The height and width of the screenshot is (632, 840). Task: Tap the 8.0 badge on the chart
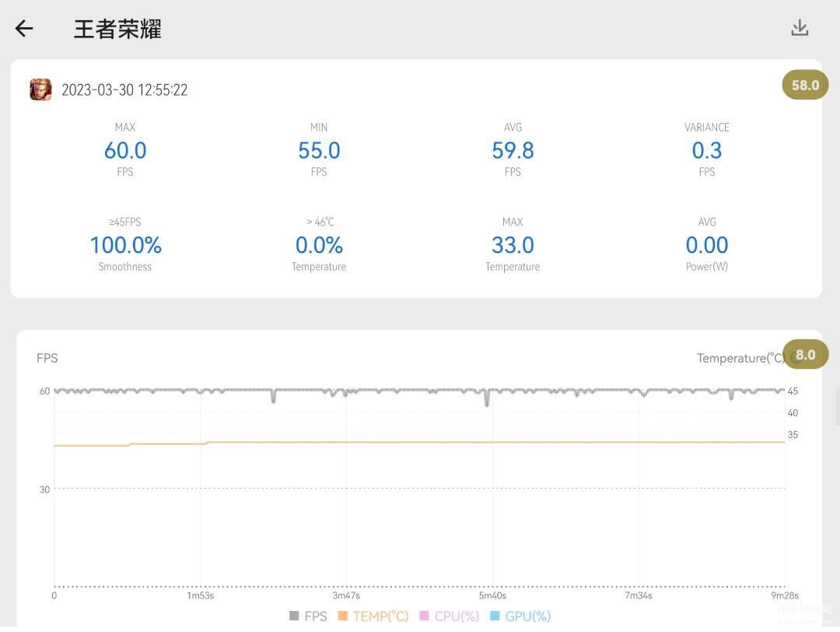click(806, 355)
